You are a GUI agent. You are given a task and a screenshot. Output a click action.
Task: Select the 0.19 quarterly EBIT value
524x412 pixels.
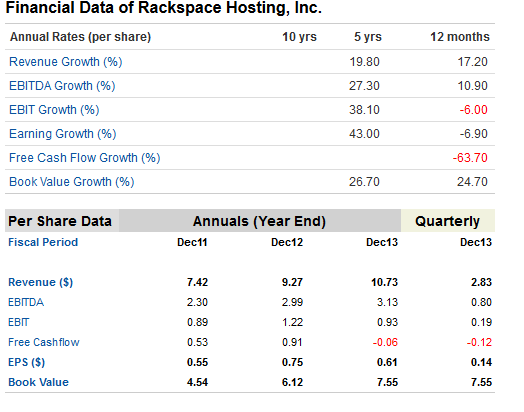482,322
